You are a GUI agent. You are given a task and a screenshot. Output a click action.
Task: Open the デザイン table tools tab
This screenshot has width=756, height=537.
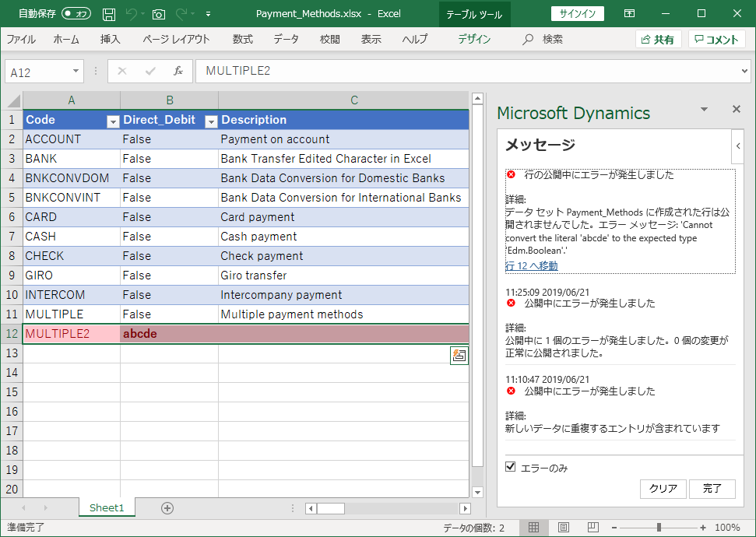pos(474,39)
